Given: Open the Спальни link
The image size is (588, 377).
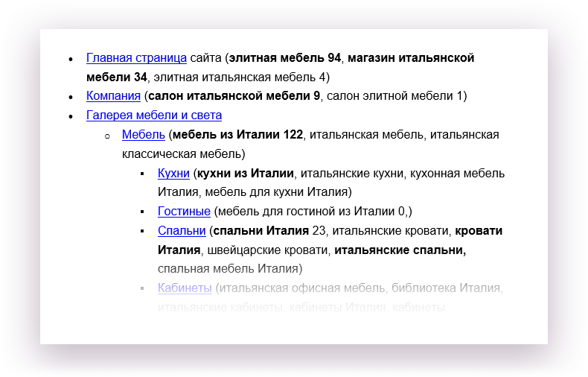Looking at the screenshot, I should pos(182,230).
